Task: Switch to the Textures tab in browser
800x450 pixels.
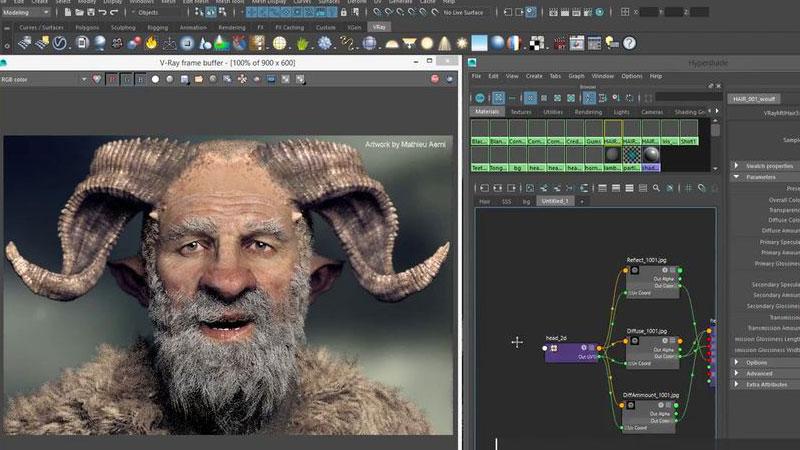Action: [520, 112]
